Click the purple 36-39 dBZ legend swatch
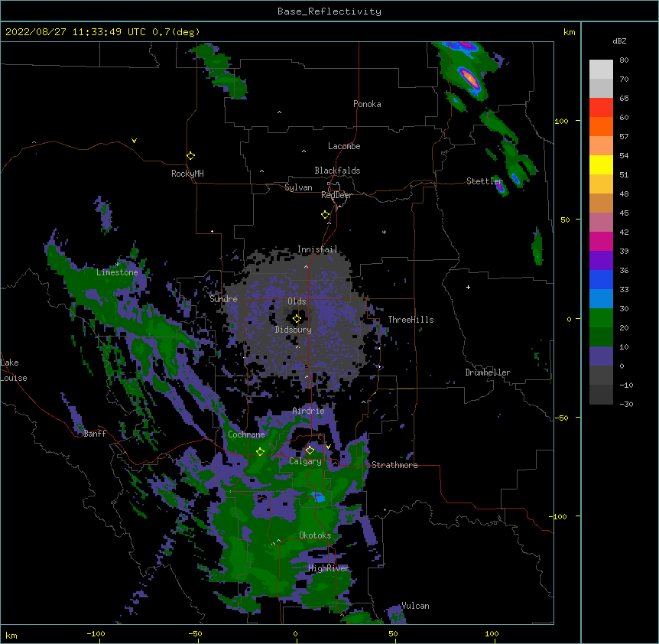Screen dimensions: 659x644 601,260
